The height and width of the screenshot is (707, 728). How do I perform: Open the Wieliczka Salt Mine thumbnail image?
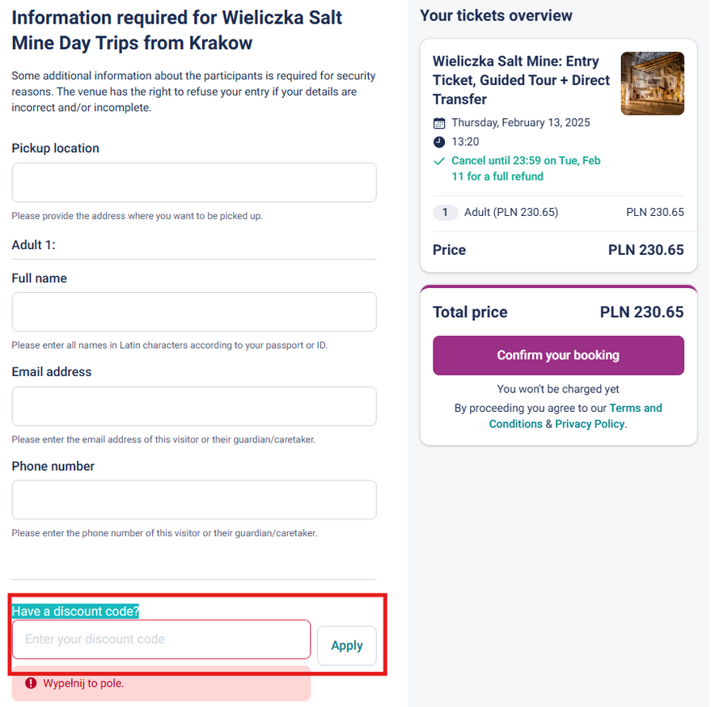(x=652, y=83)
